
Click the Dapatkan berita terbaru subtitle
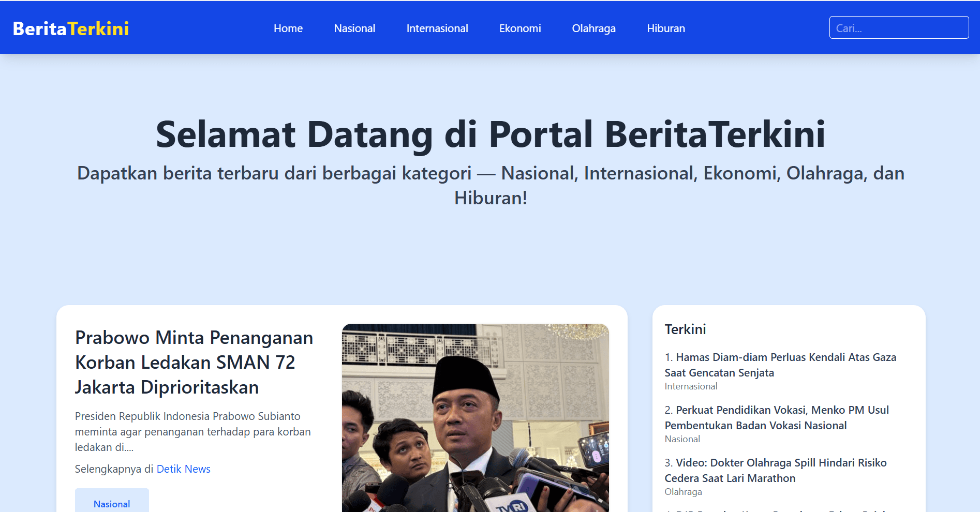coord(491,185)
